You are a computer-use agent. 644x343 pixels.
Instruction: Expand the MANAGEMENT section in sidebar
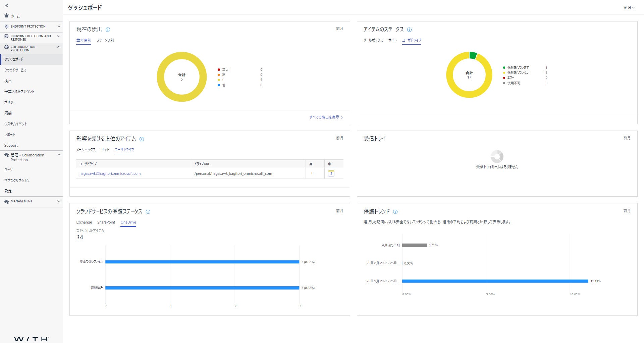59,201
